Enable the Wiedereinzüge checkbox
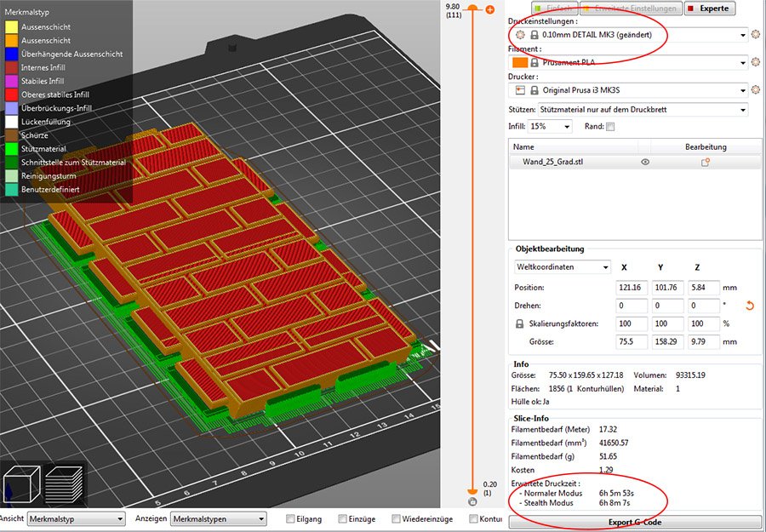 397,518
